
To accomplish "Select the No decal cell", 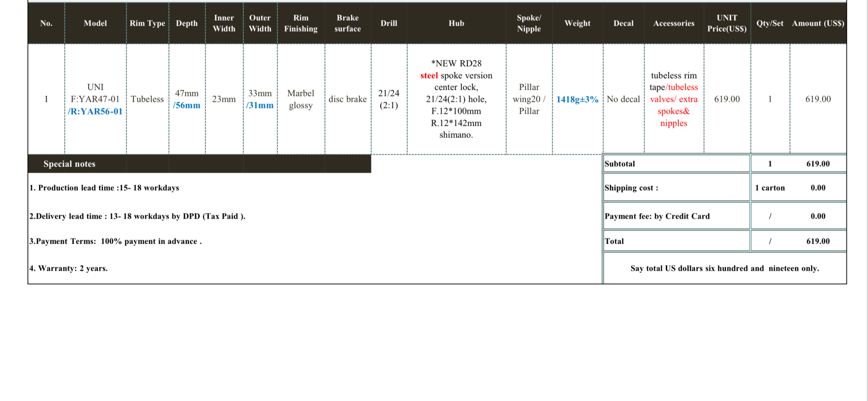I will pos(623,99).
